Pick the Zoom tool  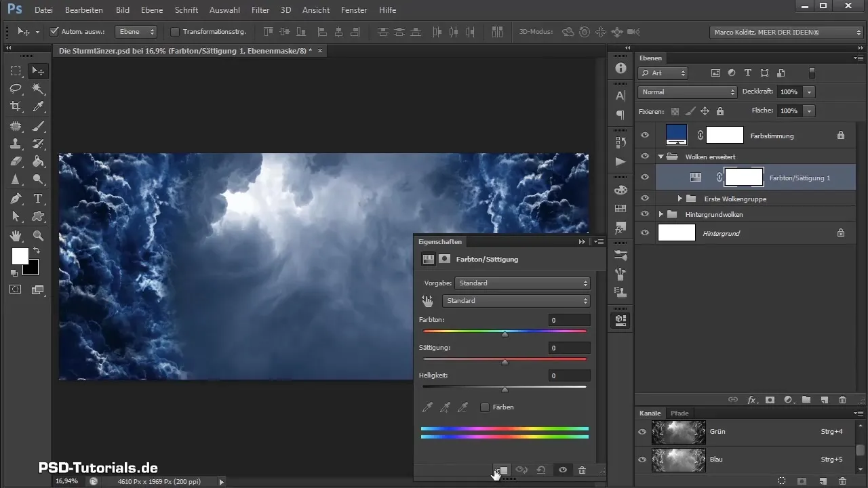[x=38, y=235]
